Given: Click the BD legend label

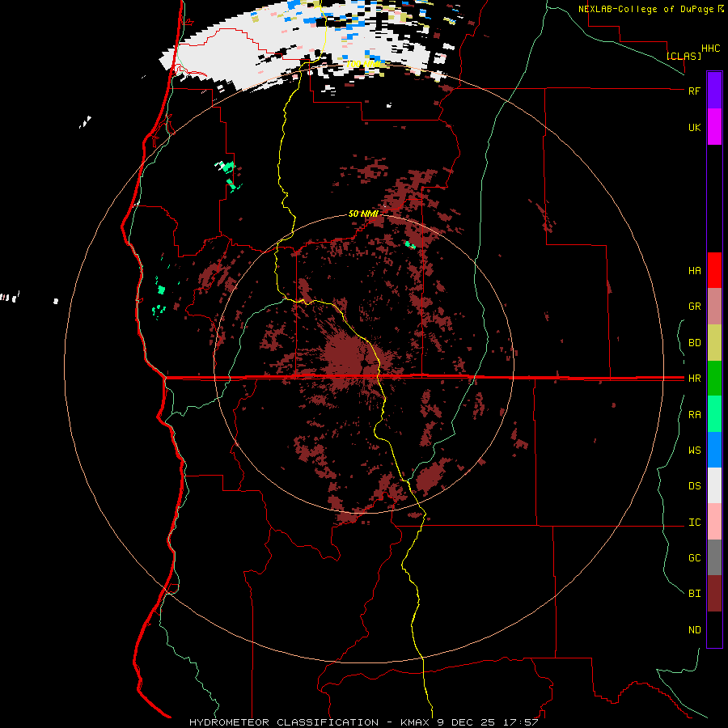Looking at the screenshot, I should tap(694, 343).
